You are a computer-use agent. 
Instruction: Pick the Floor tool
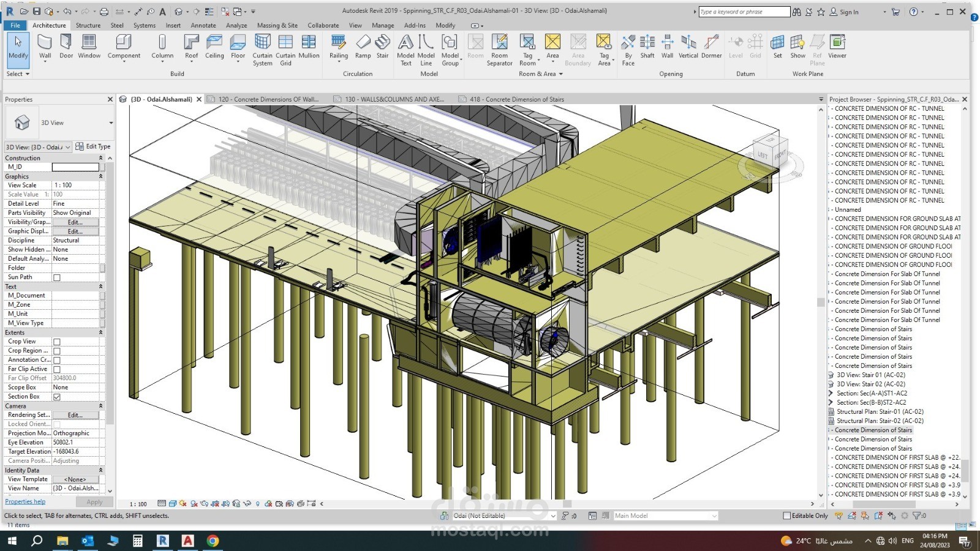[x=238, y=48]
